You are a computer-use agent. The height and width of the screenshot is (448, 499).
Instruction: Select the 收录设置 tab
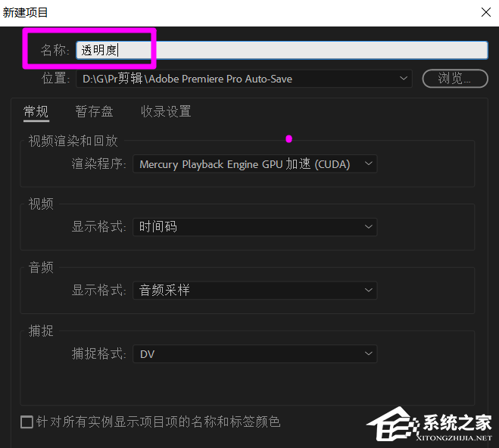pyautogui.click(x=166, y=112)
